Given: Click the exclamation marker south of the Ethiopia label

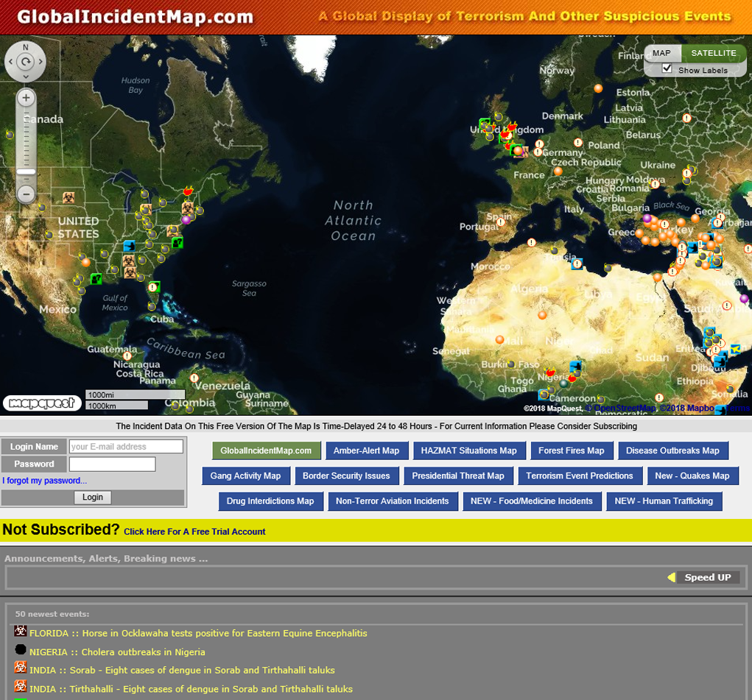Looking at the screenshot, I should pos(659,397).
